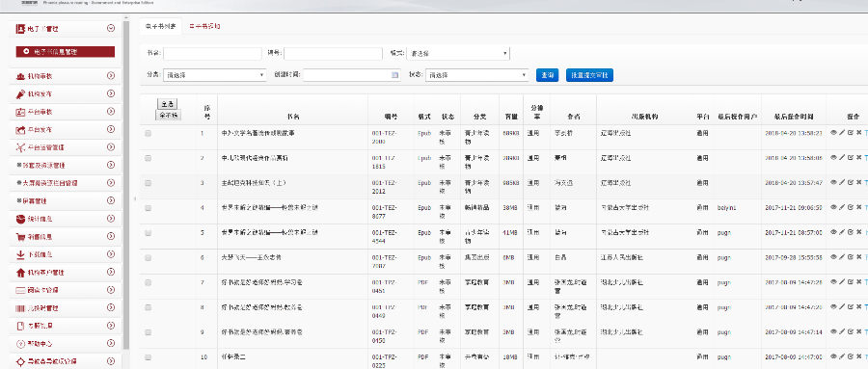Edit book row 9 with pencil icon
Viewport: 868px width, 369px height.
tap(842, 332)
